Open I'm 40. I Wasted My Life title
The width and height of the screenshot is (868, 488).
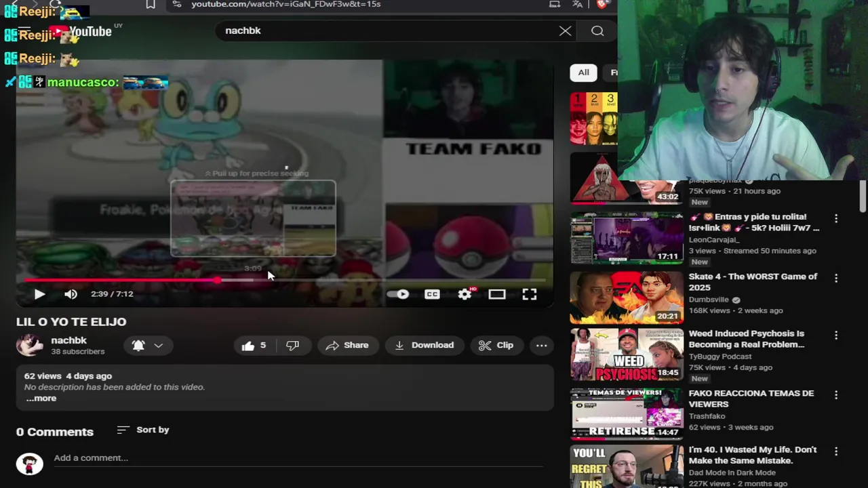(x=753, y=455)
